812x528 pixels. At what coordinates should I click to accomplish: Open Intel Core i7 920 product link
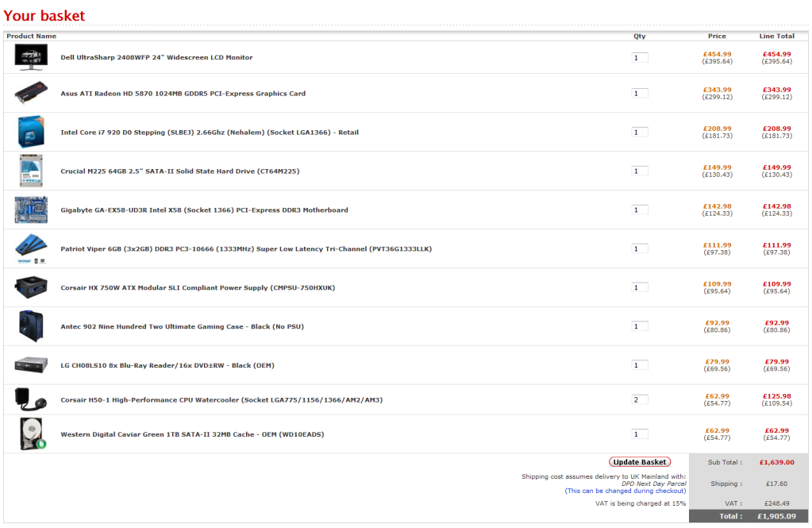210,133
